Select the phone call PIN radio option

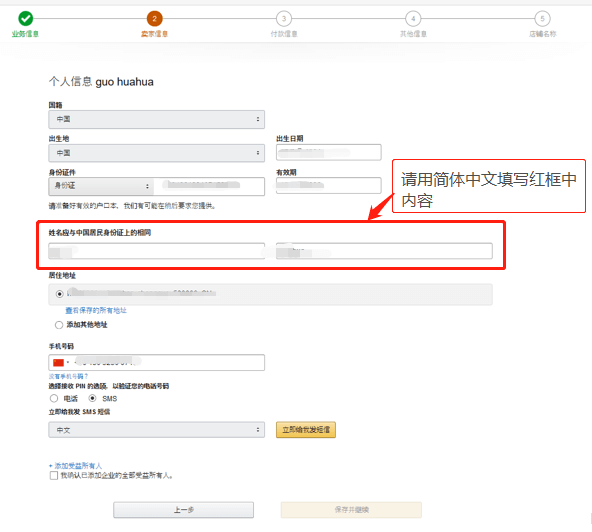tap(54, 398)
